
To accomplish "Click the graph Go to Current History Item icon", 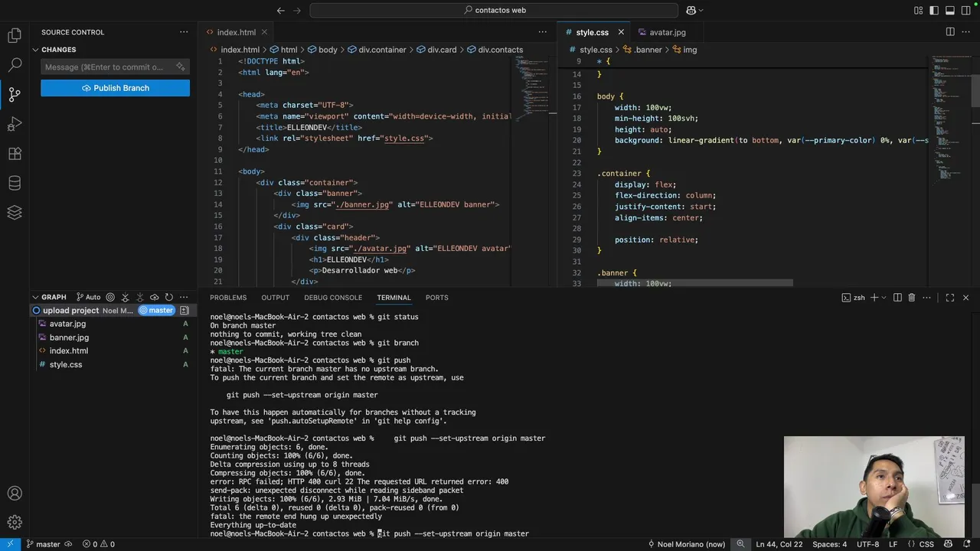I will 111,297.
